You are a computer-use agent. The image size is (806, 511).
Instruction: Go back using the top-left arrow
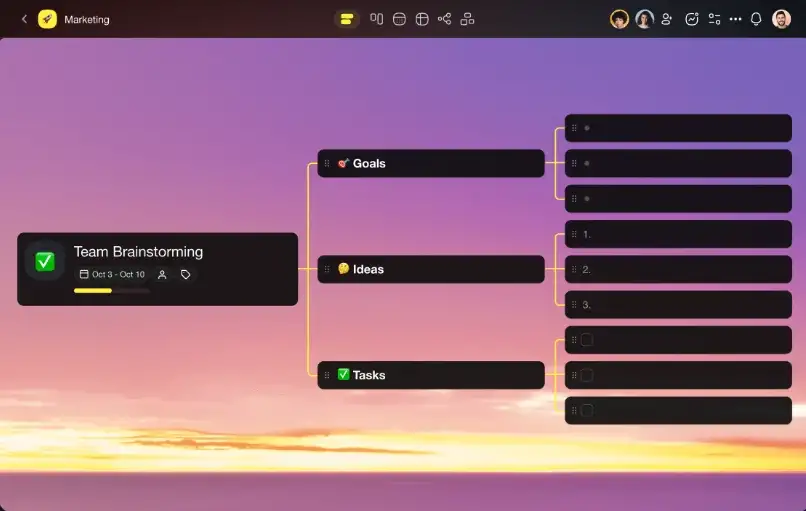[x=24, y=19]
